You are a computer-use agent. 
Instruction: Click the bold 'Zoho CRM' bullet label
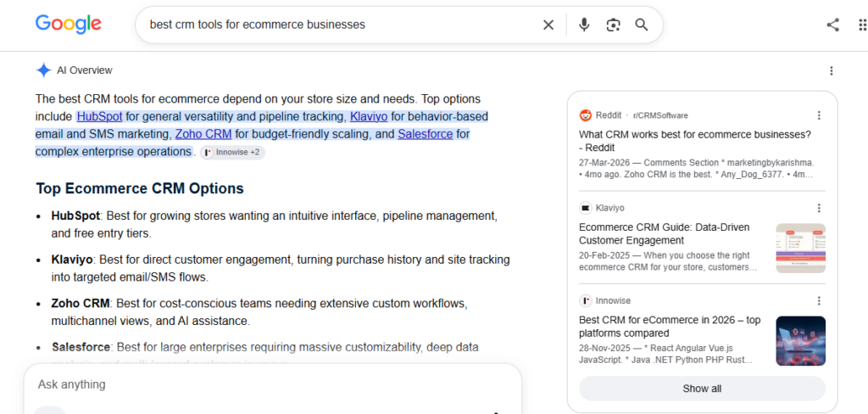coord(81,304)
